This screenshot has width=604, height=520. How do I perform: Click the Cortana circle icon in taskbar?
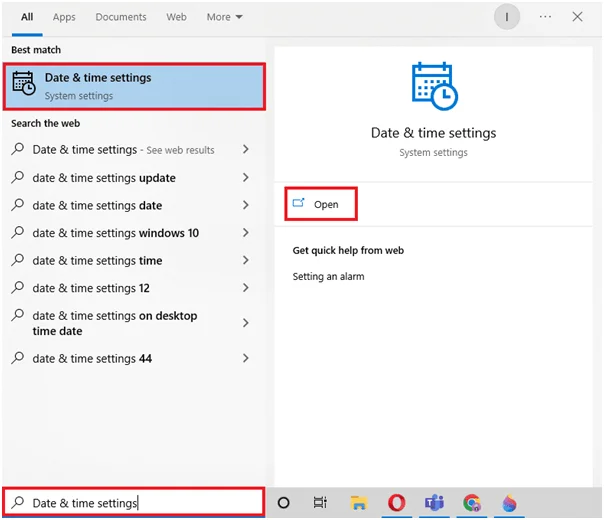pyautogui.click(x=284, y=503)
